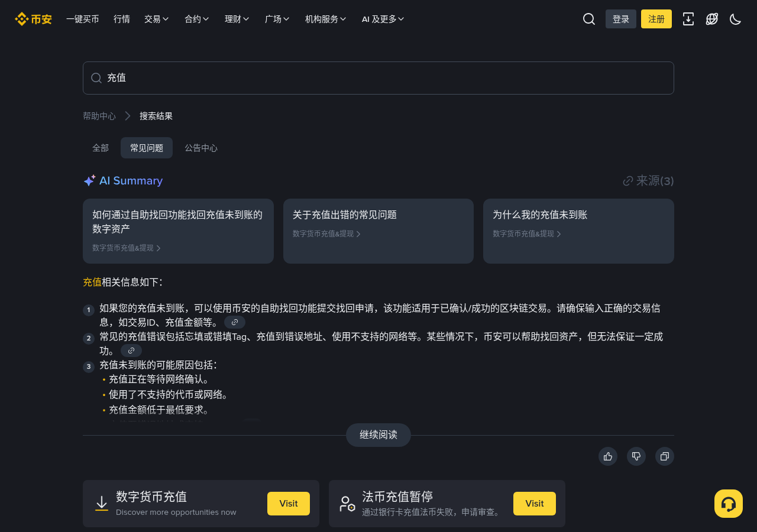The image size is (757, 532).
Task: Click the 登录 button
Action: (621, 19)
